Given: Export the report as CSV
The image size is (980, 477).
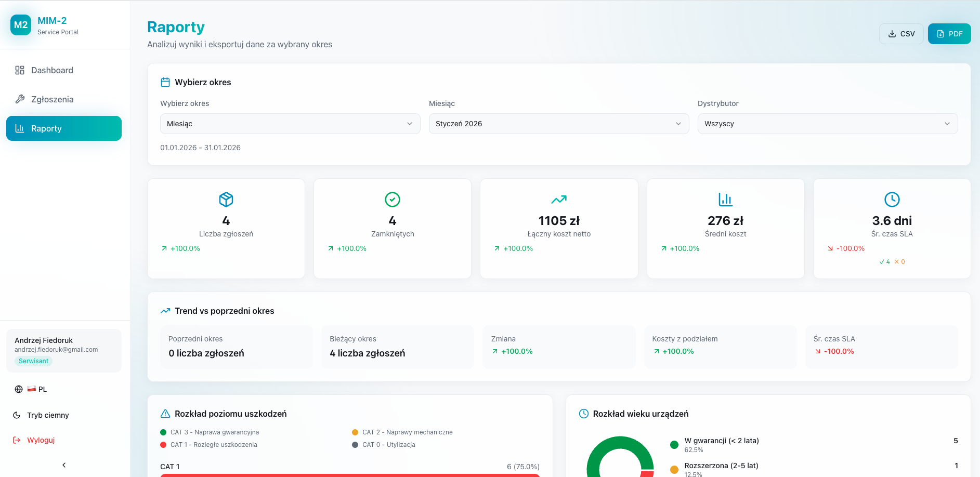Looking at the screenshot, I should tap(901, 34).
